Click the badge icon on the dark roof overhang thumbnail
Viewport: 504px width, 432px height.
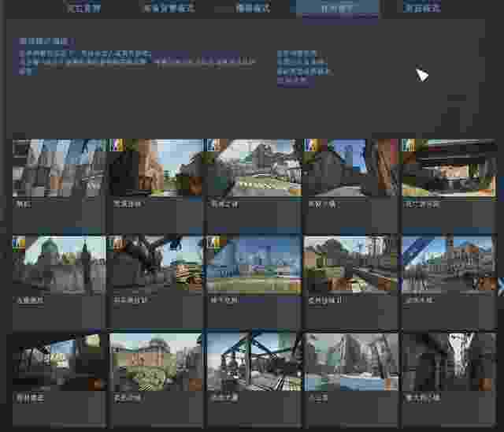[408, 145]
